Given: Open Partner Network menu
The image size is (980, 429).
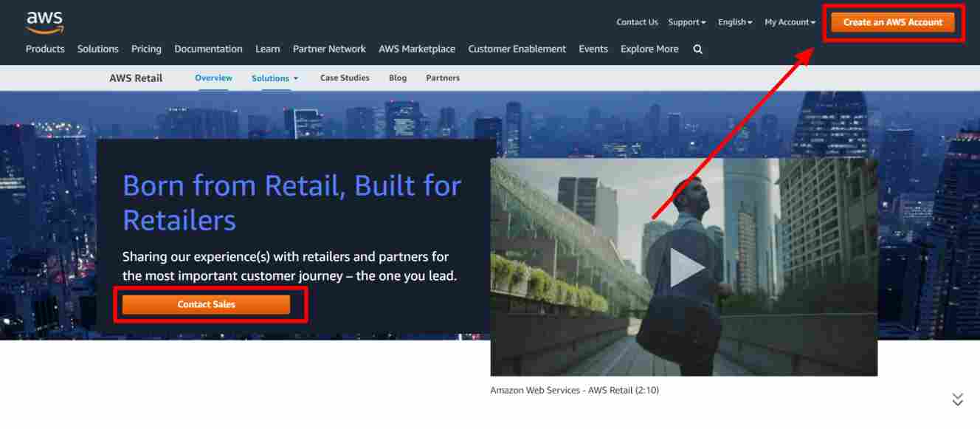Looking at the screenshot, I should pyautogui.click(x=329, y=49).
